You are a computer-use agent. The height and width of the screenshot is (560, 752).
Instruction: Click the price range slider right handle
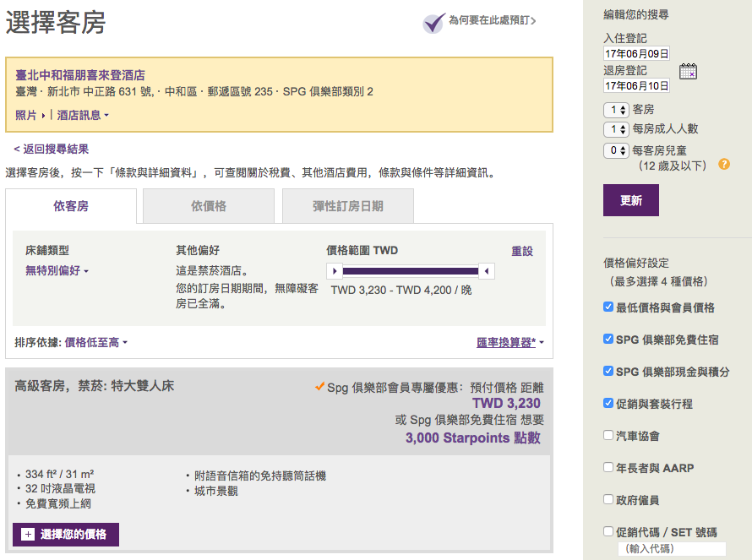pyautogui.click(x=487, y=271)
